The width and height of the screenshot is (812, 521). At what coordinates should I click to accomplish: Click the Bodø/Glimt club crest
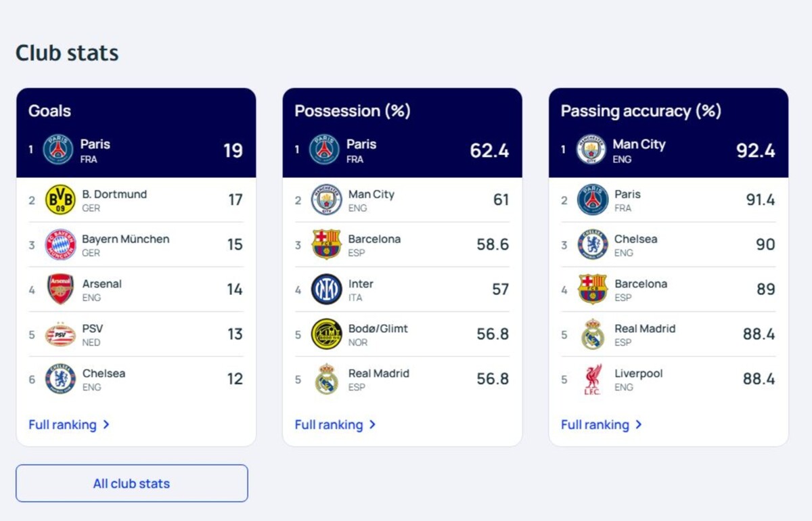click(x=326, y=334)
